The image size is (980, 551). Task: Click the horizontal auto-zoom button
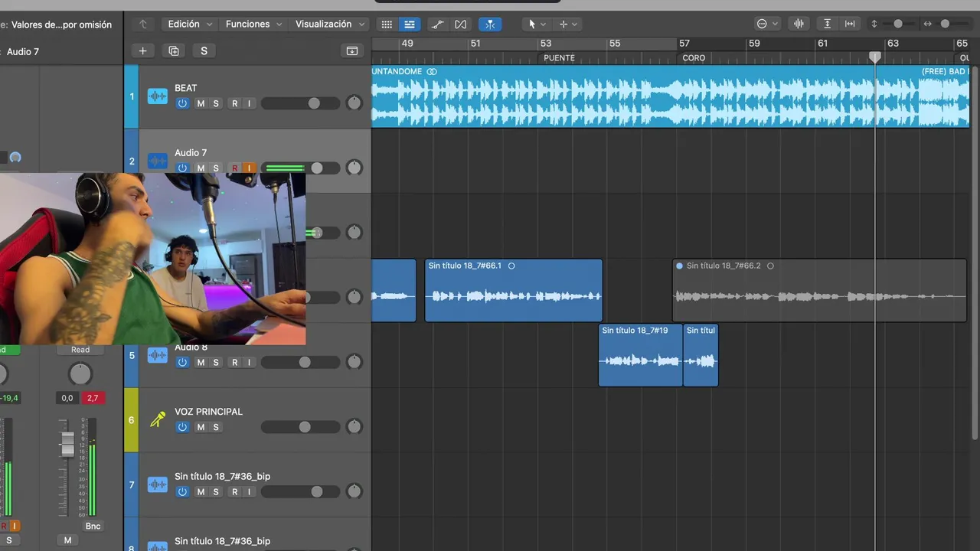tap(850, 24)
